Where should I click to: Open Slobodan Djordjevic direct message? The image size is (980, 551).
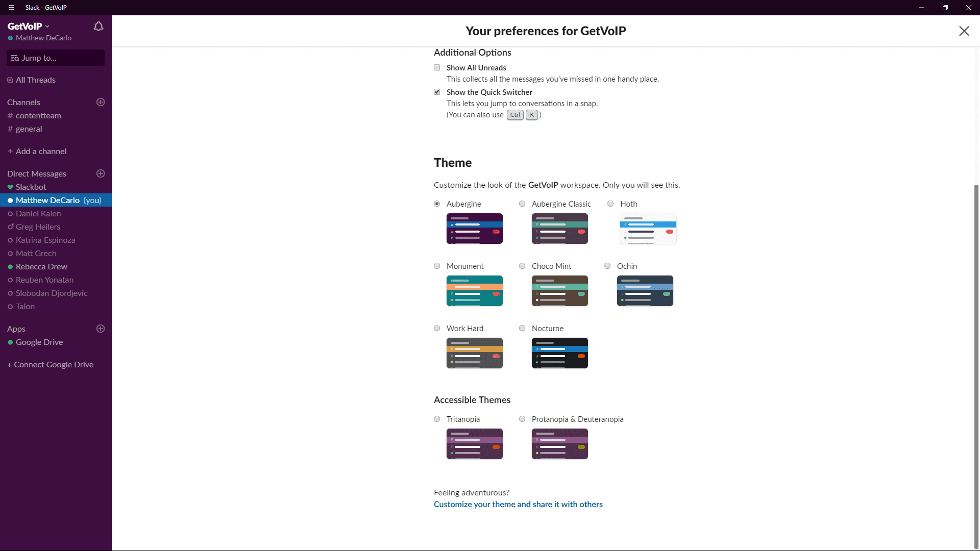click(x=56, y=293)
